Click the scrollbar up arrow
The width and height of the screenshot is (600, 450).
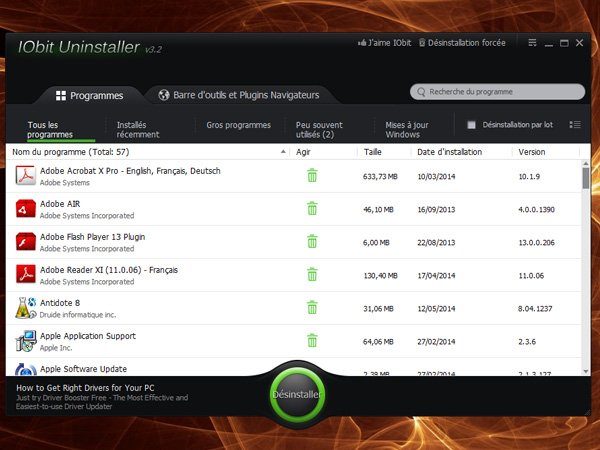click(x=586, y=163)
